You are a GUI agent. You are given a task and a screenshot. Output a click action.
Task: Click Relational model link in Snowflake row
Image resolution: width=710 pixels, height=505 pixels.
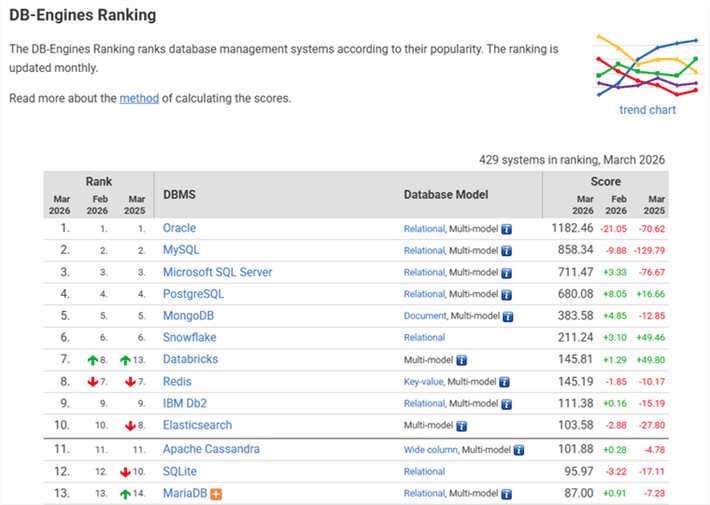(x=424, y=337)
